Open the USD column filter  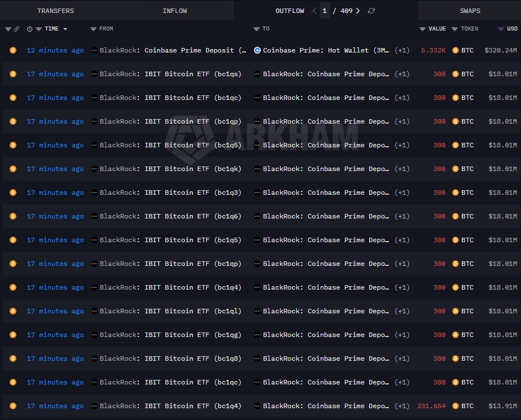pos(501,29)
